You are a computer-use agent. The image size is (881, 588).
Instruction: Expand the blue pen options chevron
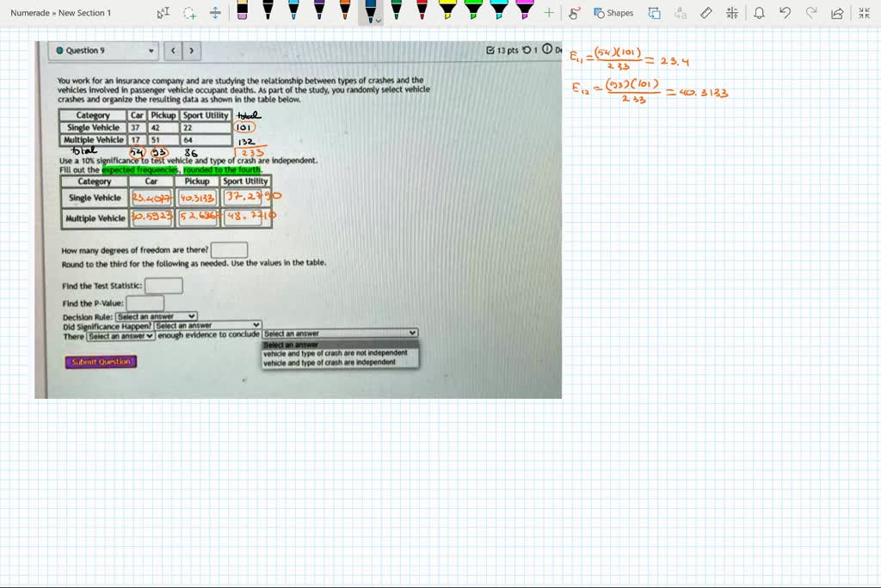[379, 19]
